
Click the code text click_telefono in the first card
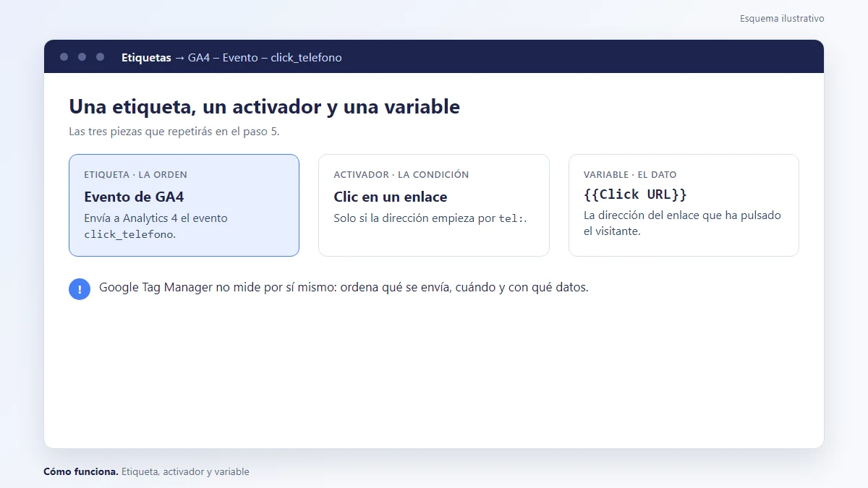click(128, 234)
